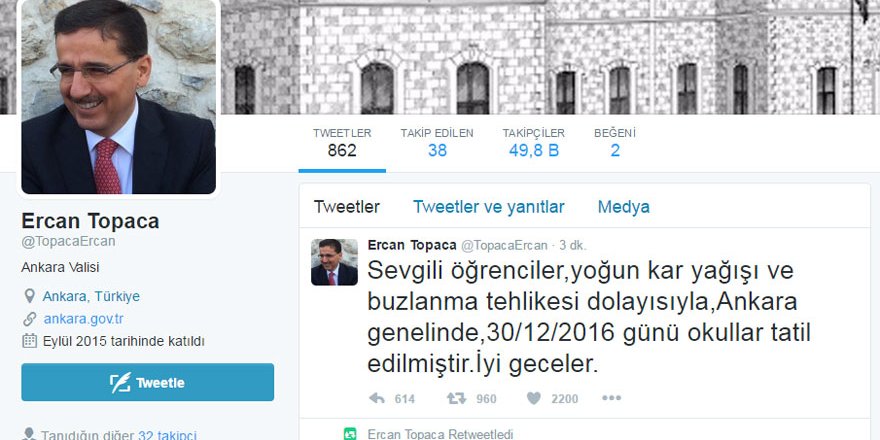
Task: Click the blue Tweetle button
Action: pyautogui.click(x=148, y=382)
